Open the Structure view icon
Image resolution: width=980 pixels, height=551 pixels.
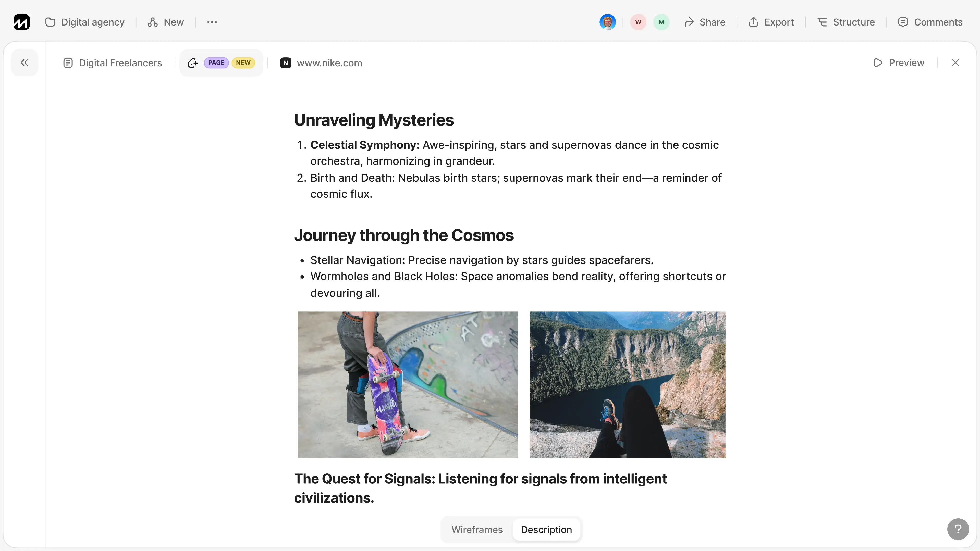pos(823,22)
